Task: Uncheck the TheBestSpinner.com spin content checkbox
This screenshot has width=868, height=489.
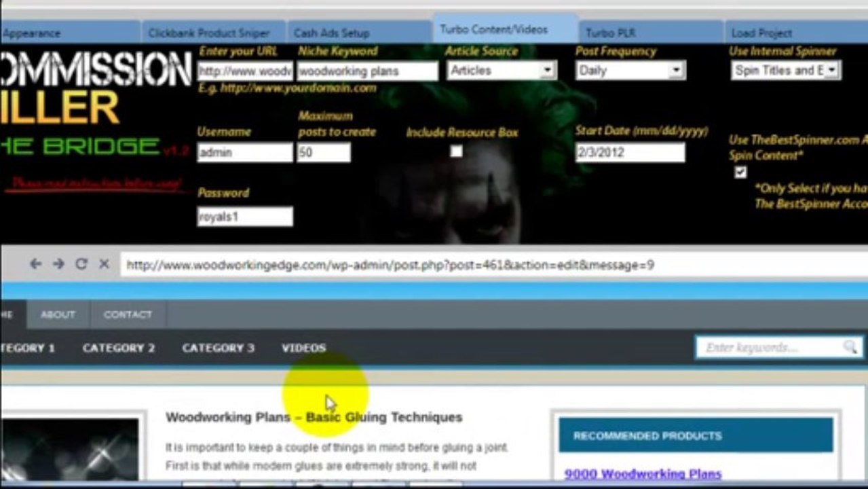Action: 740,173
